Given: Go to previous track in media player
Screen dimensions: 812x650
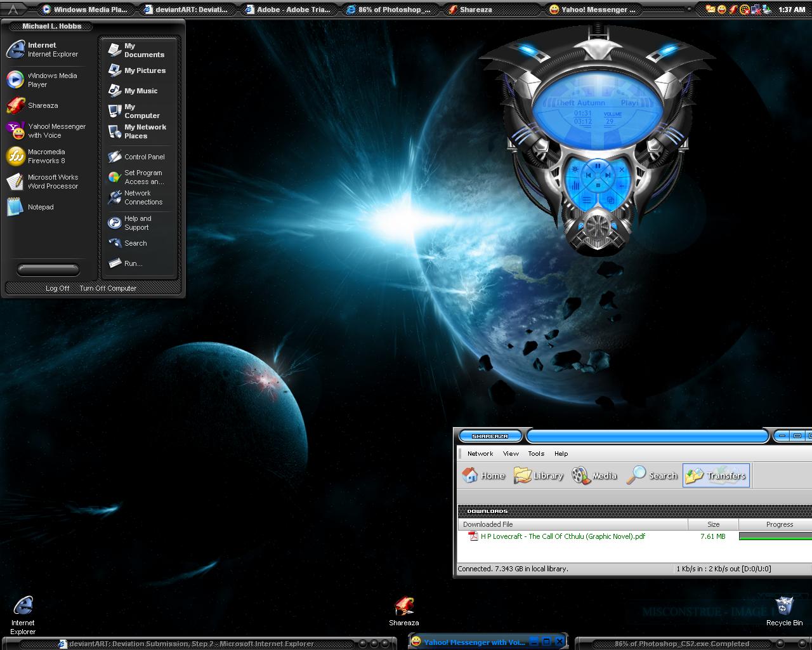Looking at the screenshot, I should pos(588,175).
